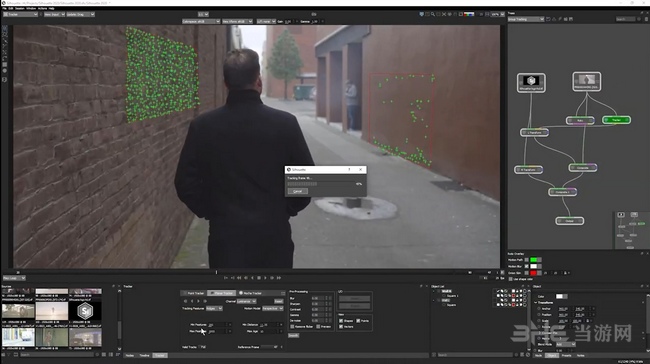Open the Motion Model dropdown
The height and width of the screenshot is (364, 650).
[x=272, y=308]
